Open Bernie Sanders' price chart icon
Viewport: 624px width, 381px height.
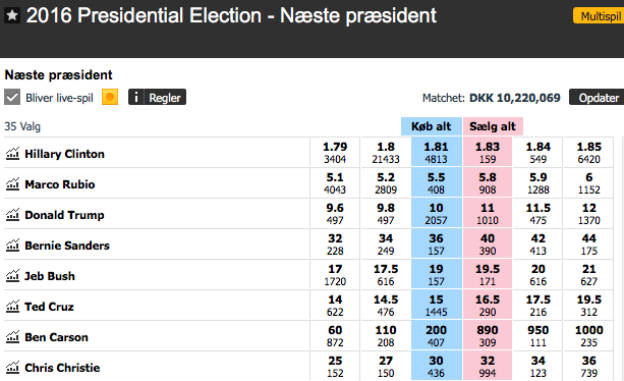pos(12,245)
